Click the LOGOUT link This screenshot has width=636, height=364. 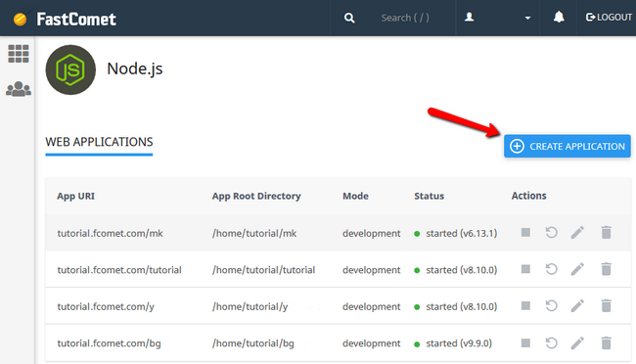point(609,17)
